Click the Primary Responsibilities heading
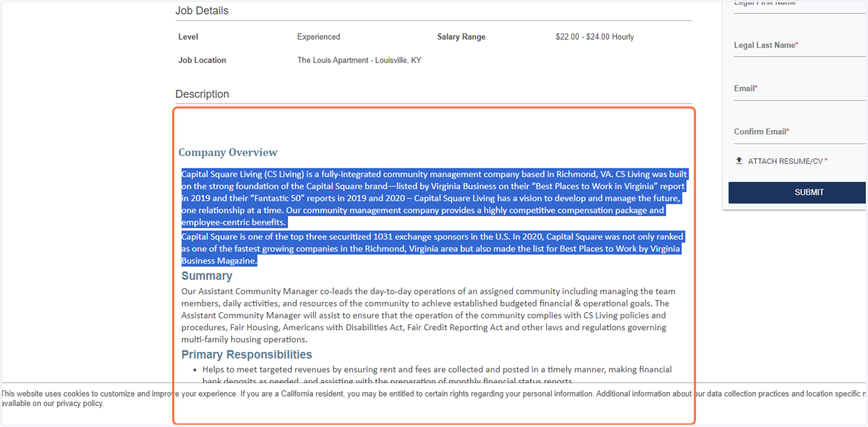 [x=247, y=355]
